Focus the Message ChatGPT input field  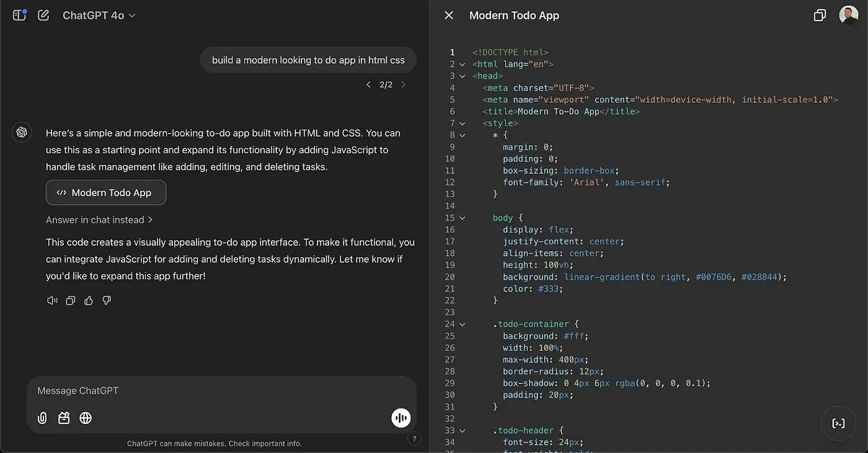click(221, 391)
